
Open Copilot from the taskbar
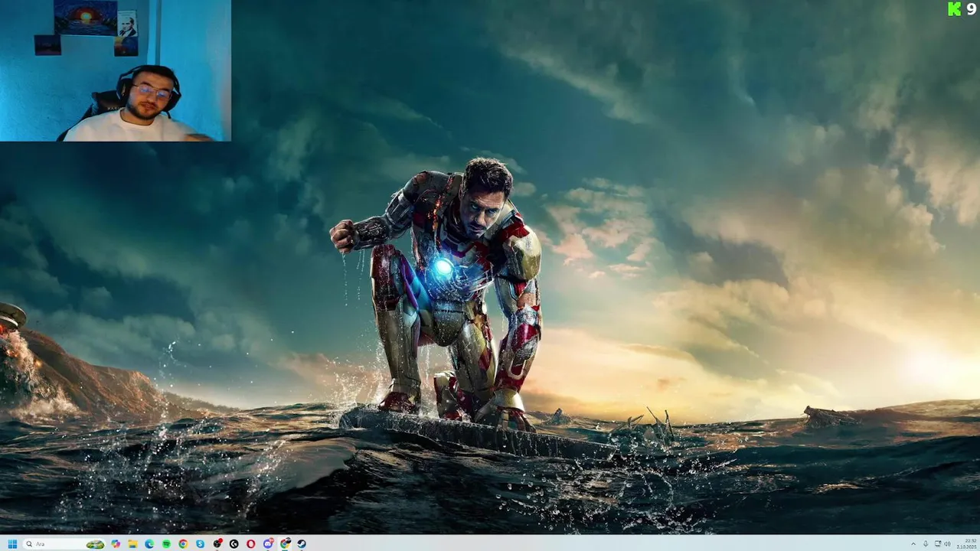(x=116, y=544)
